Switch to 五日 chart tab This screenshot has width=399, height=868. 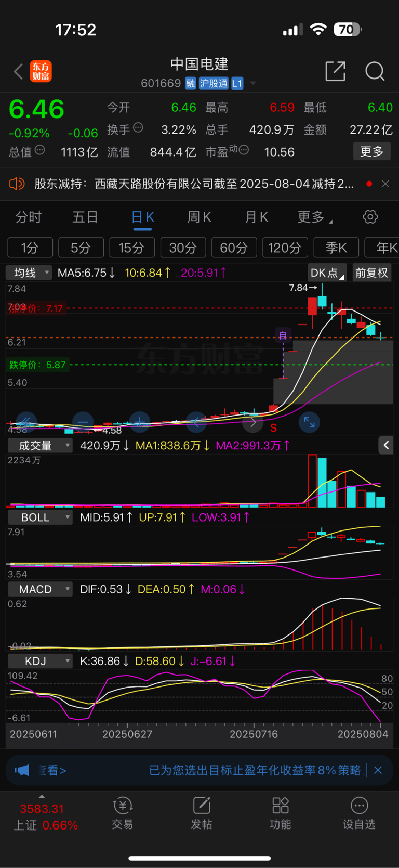point(85,217)
